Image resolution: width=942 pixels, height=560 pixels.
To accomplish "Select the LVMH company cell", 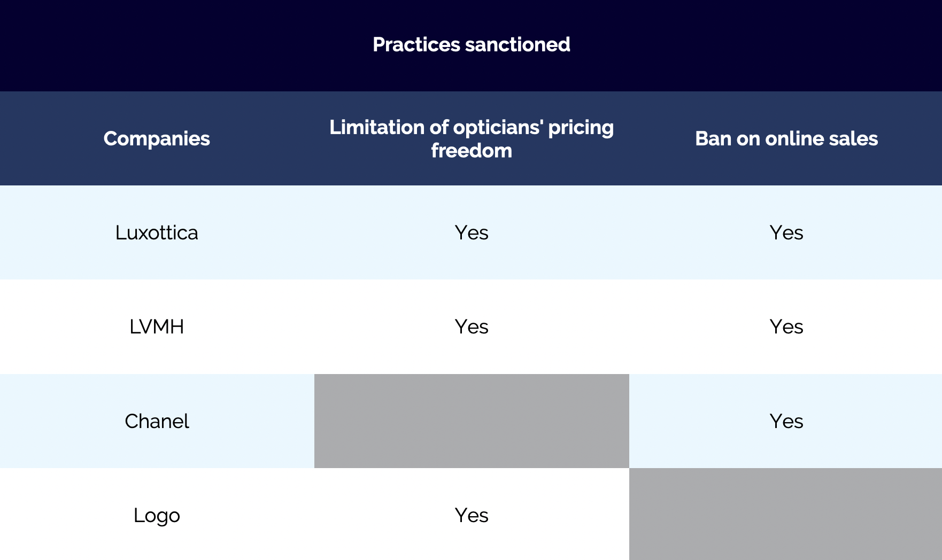I will (157, 326).
